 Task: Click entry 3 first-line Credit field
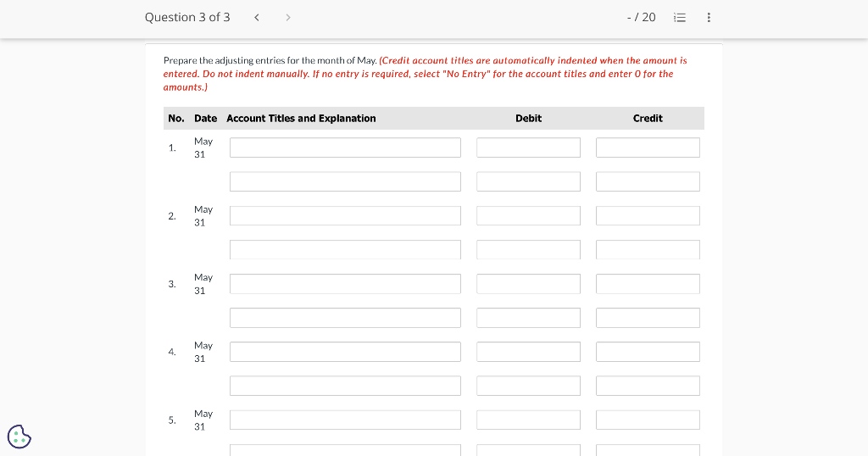point(648,284)
